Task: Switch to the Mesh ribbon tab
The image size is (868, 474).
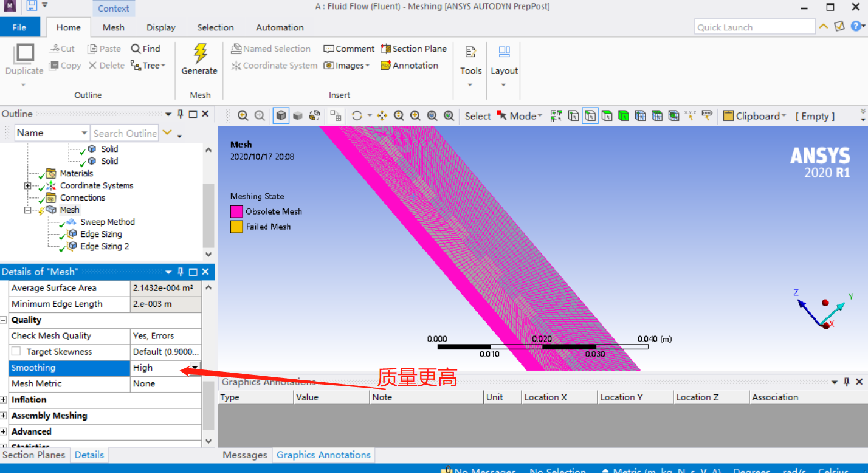Action: tap(113, 27)
